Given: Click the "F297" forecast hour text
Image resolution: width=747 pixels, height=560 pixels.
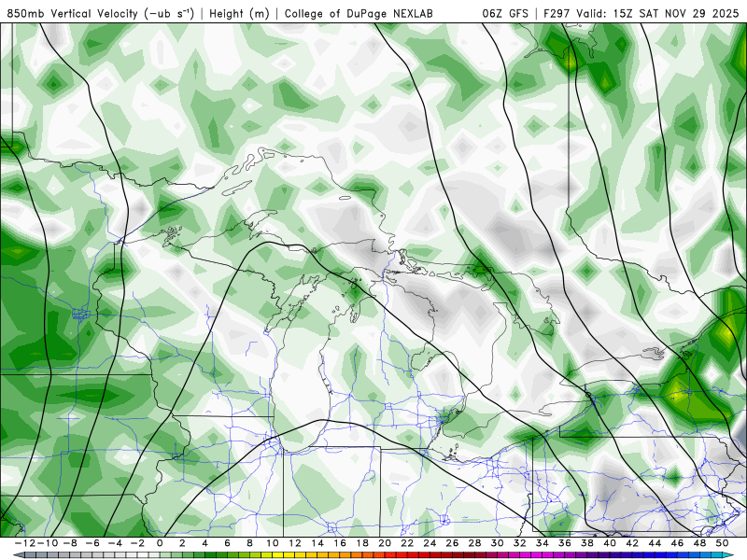Looking at the screenshot, I should click(557, 13).
